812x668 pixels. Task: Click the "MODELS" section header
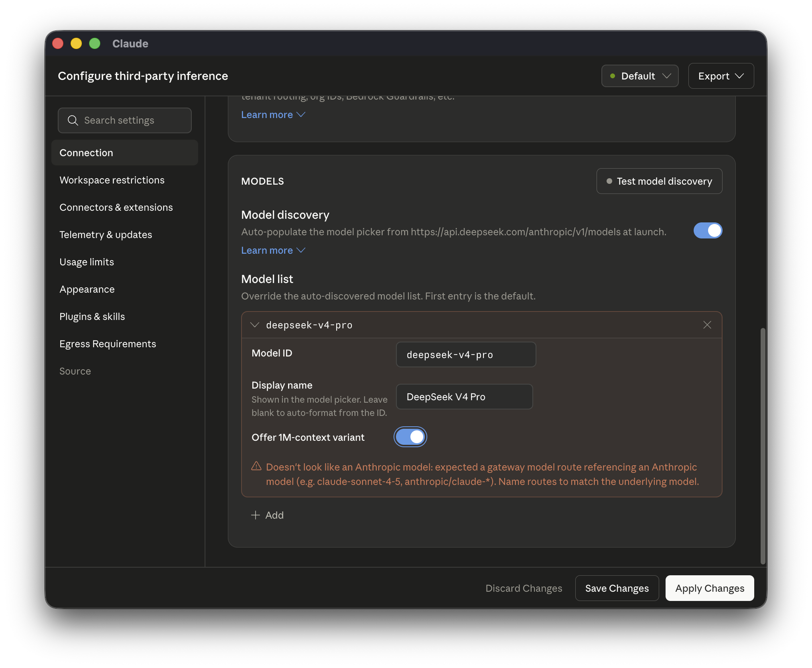click(262, 181)
